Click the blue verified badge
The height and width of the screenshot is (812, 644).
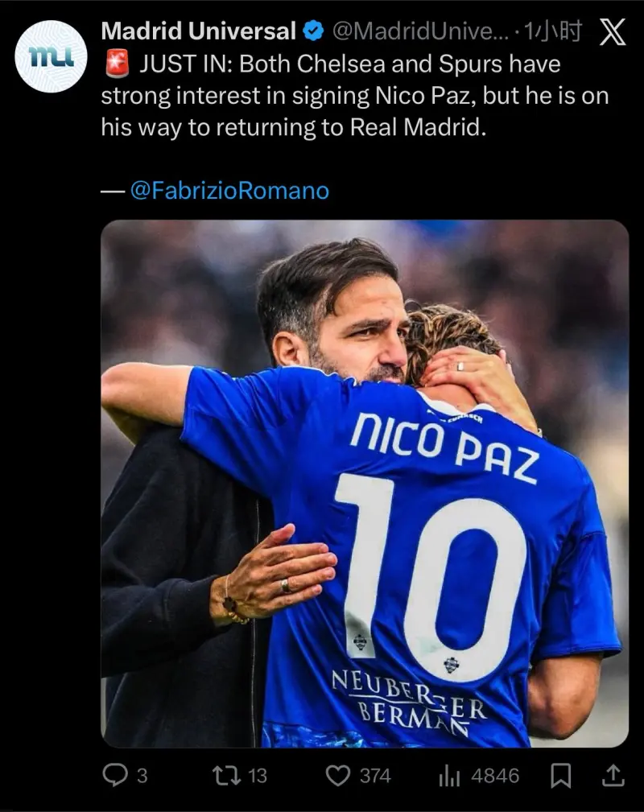pos(313,32)
